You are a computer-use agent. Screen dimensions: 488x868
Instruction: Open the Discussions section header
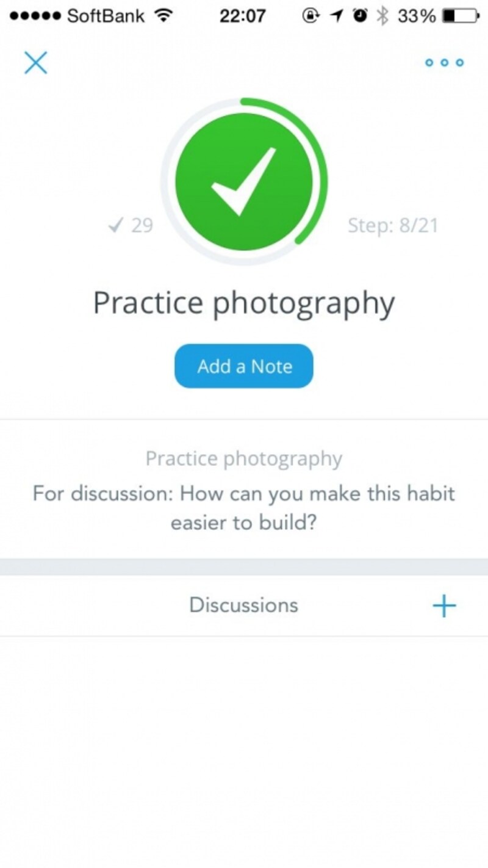click(244, 605)
